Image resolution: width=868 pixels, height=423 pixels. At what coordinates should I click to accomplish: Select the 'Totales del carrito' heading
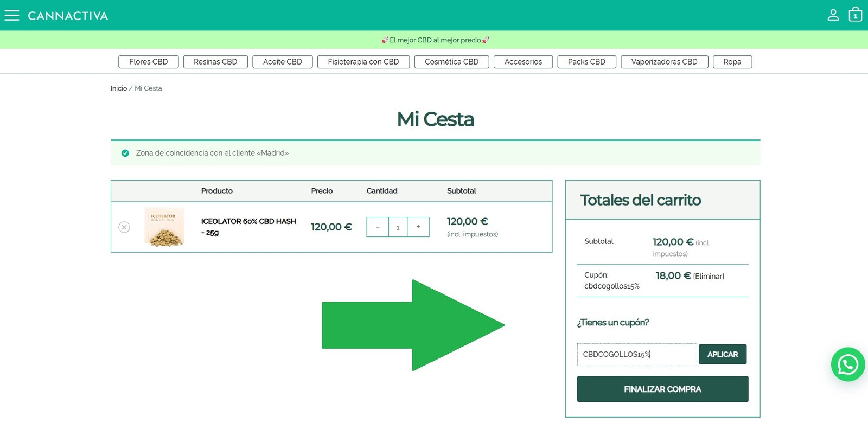[x=641, y=200]
